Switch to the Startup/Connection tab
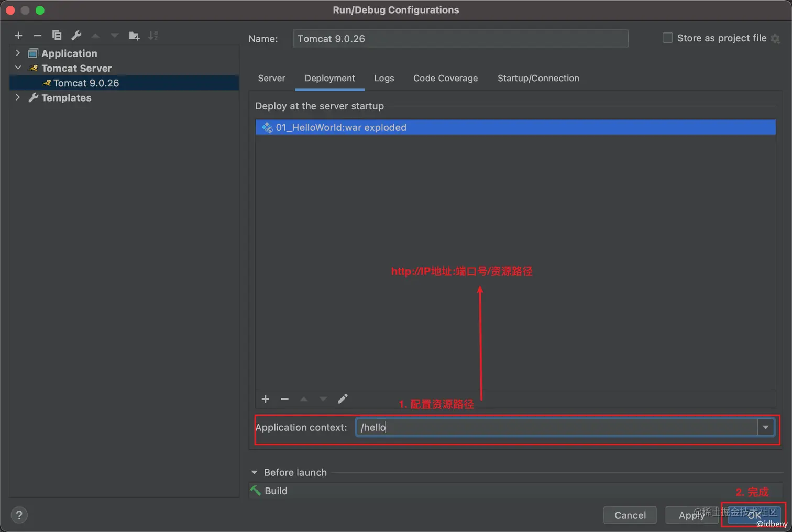792x532 pixels. tap(538, 78)
